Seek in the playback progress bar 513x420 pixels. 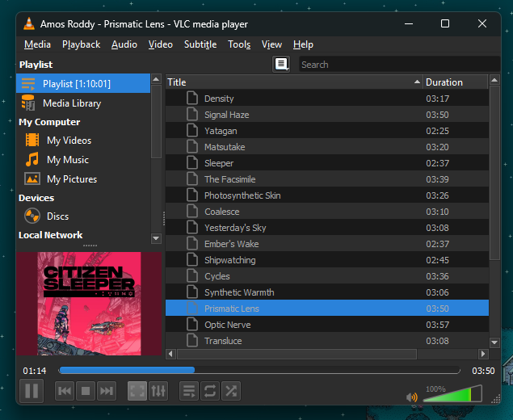[x=259, y=370]
